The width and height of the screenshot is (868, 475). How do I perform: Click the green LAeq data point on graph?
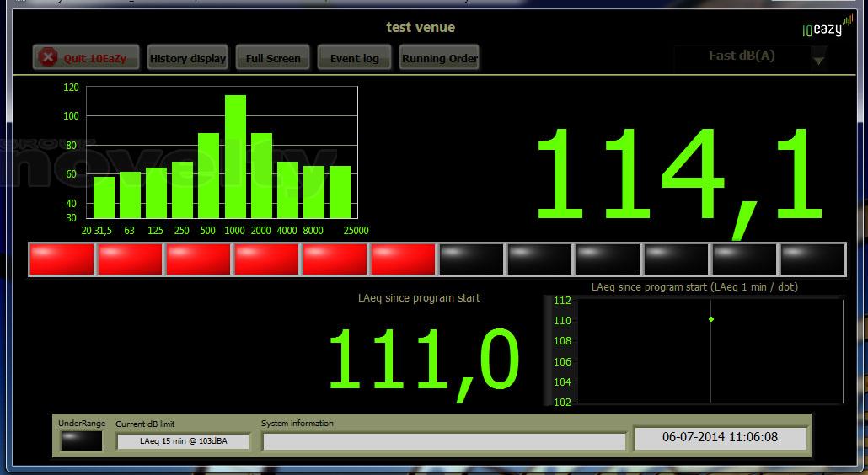tap(711, 319)
